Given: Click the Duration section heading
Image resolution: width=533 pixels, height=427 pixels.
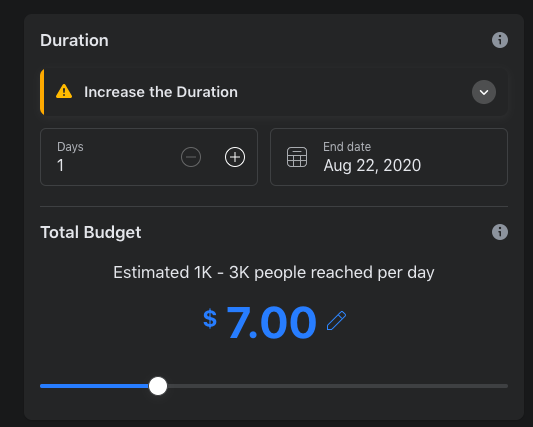Looking at the screenshot, I should tap(74, 40).
